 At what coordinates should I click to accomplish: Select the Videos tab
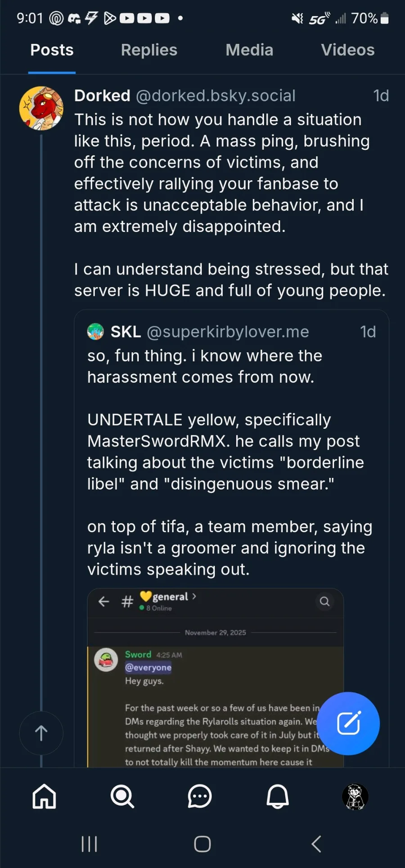point(347,50)
